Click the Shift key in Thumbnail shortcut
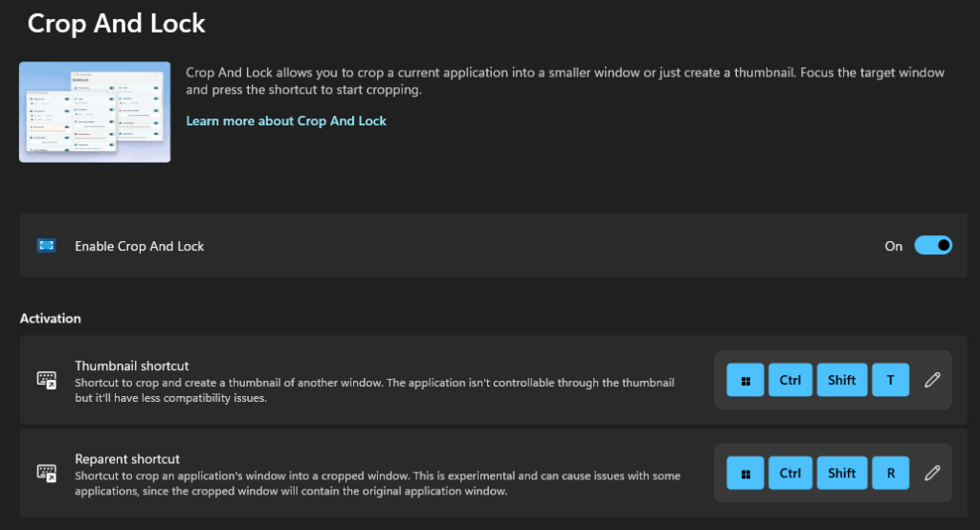The image size is (980, 530). click(841, 380)
